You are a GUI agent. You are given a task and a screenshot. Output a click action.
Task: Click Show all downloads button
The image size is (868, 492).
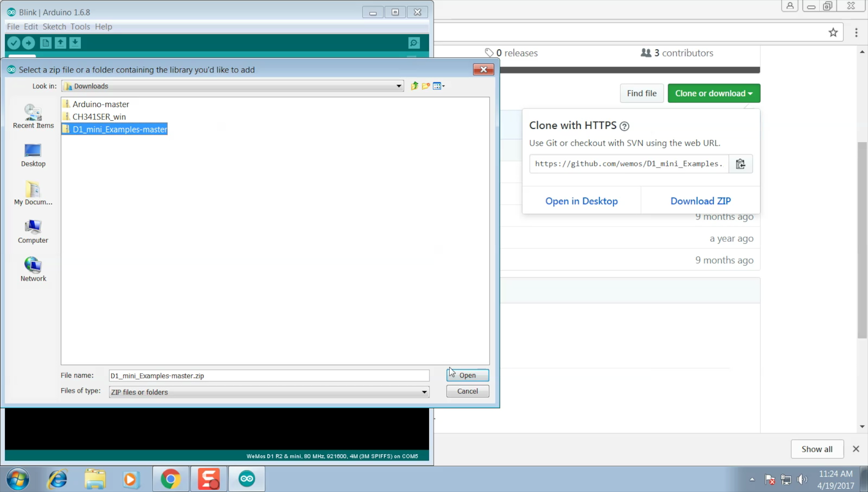pos(817,449)
